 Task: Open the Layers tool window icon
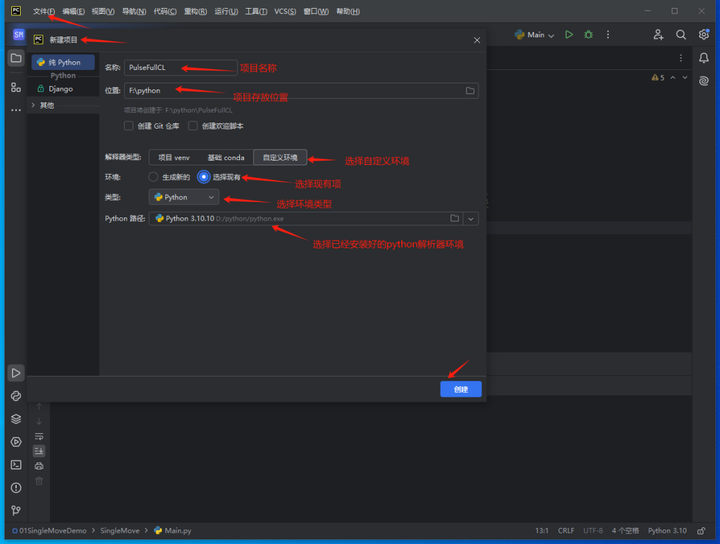pos(16,419)
